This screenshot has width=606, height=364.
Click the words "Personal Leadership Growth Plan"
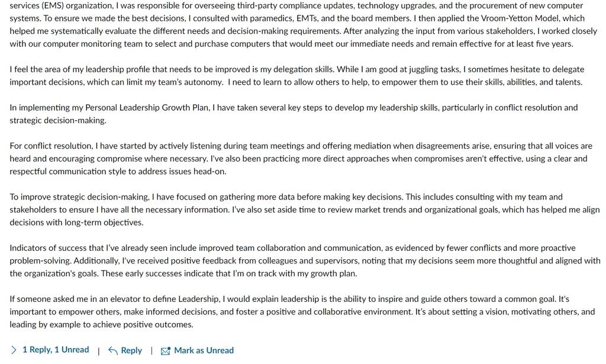(x=147, y=107)
